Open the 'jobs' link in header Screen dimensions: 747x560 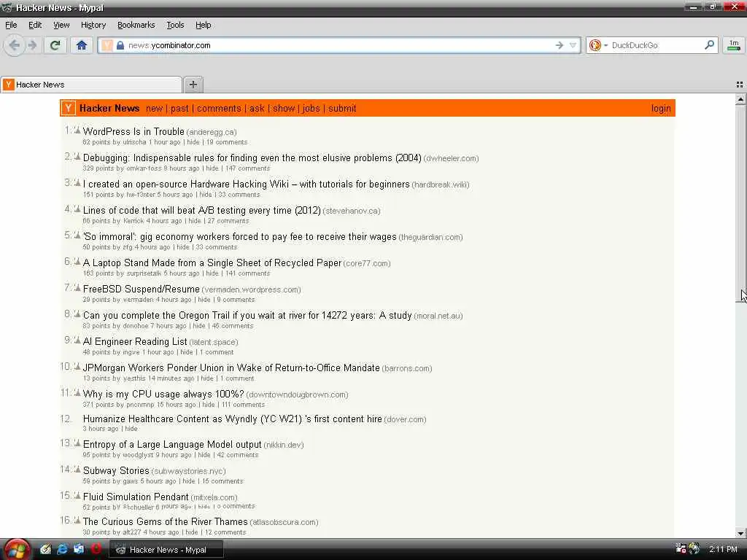pyautogui.click(x=311, y=108)
